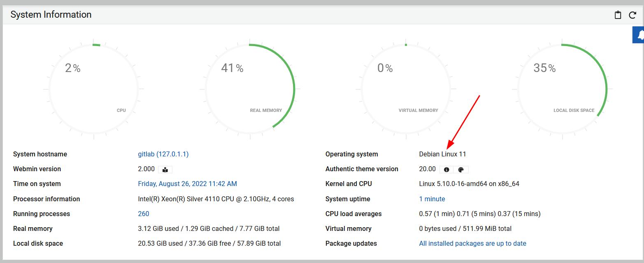Click the Local Disk Space gauge
Screen dimensions: 644x263
[x=562, y=89]
